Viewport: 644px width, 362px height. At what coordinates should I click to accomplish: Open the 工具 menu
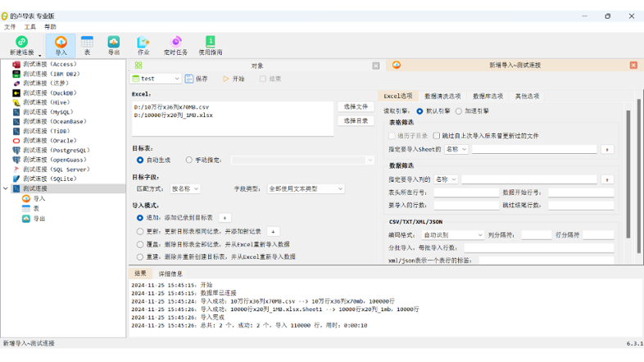(x=30, y=27)
